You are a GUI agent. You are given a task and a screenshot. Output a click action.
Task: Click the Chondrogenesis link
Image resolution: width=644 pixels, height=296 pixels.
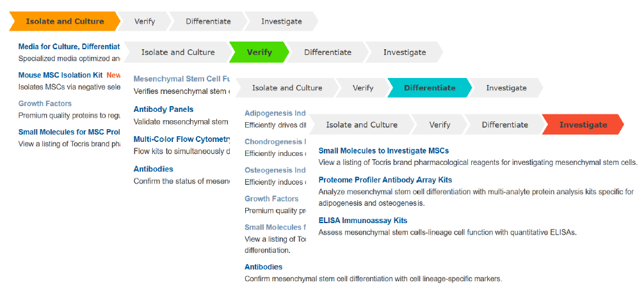[275, 141]
